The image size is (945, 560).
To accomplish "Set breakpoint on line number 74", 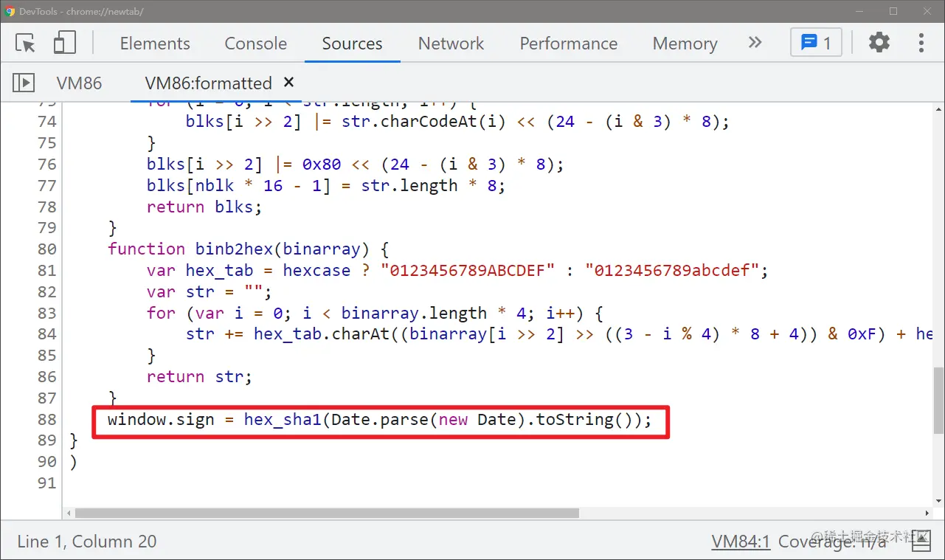I will pos(47,121).
